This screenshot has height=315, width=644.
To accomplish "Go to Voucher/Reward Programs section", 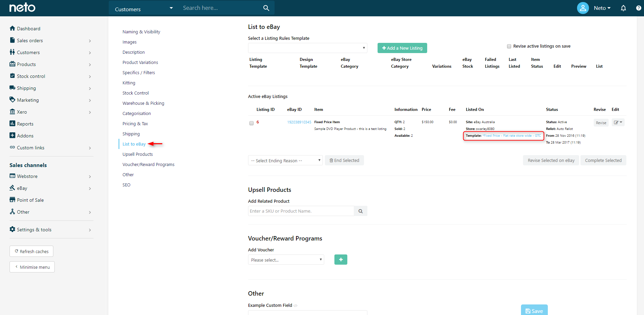I will point(149,164).
